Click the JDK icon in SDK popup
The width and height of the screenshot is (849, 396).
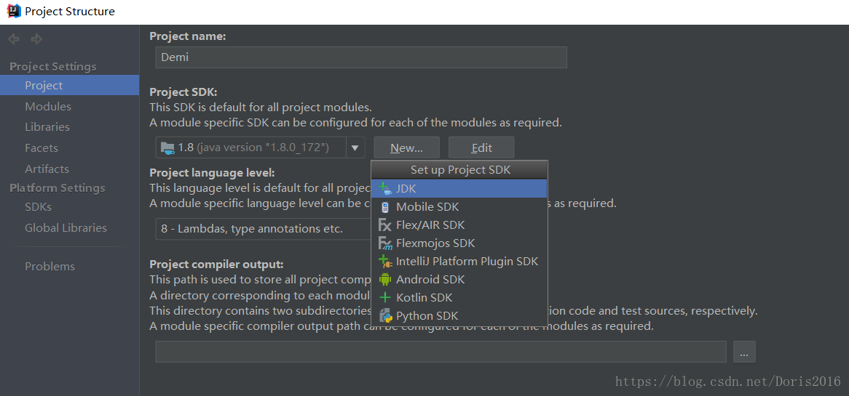coord(385,189)
